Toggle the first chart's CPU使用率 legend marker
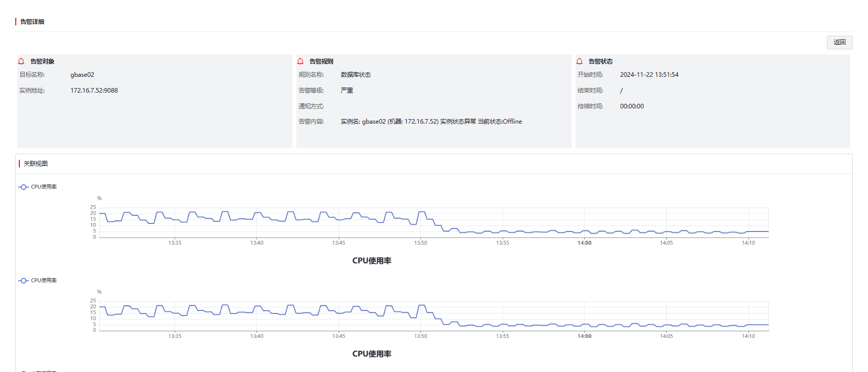Viewport: 868px width, 372px height. [x=23, y=187]
